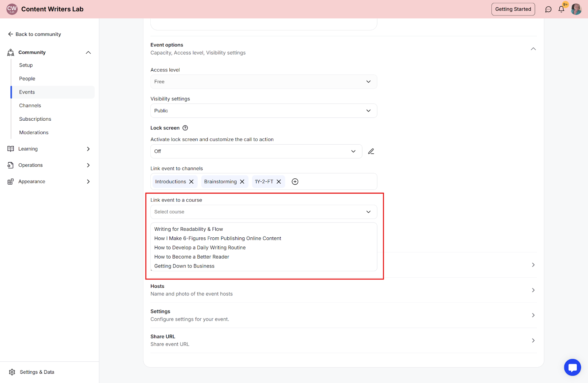Click the Appearance icon in sidebar
This screenshot has width=588, height=383.
click(x=11, y=181)
